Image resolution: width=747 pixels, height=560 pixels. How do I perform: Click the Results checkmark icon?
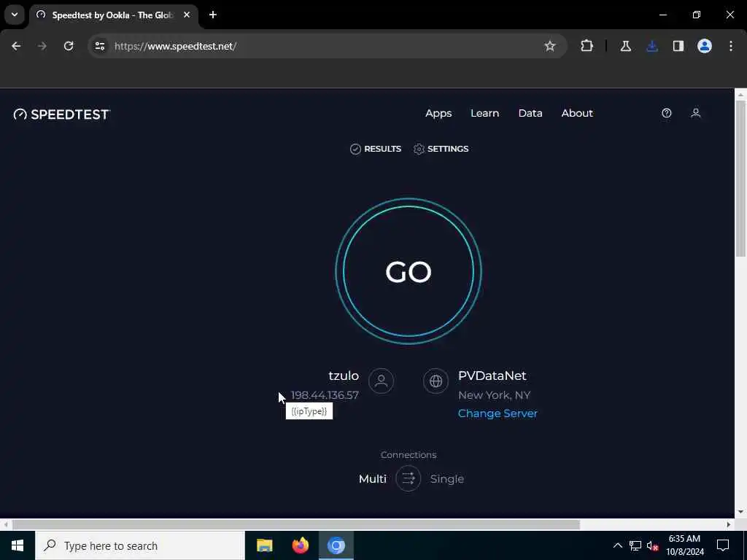pyautogui.click(x=355, y=149)
